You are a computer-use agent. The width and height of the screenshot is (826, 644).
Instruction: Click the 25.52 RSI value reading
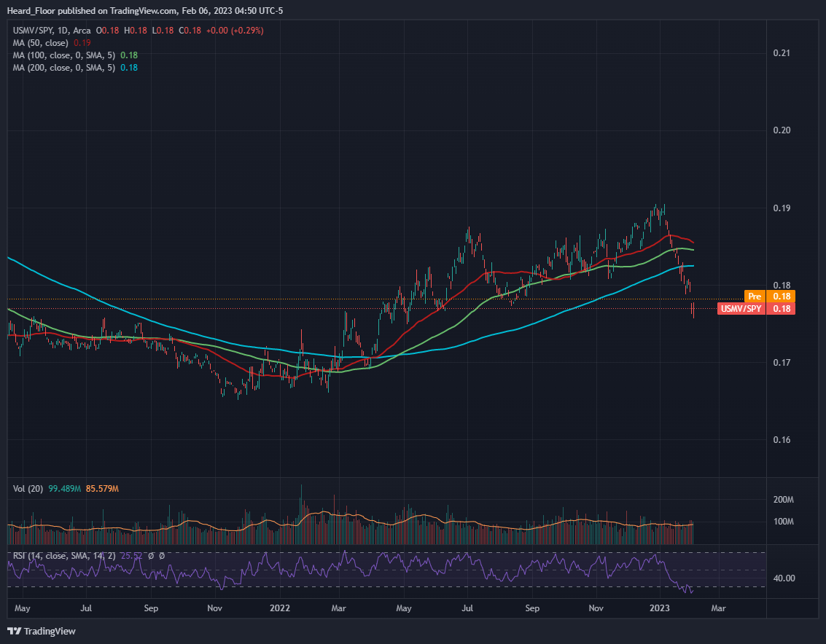point(131,556)
